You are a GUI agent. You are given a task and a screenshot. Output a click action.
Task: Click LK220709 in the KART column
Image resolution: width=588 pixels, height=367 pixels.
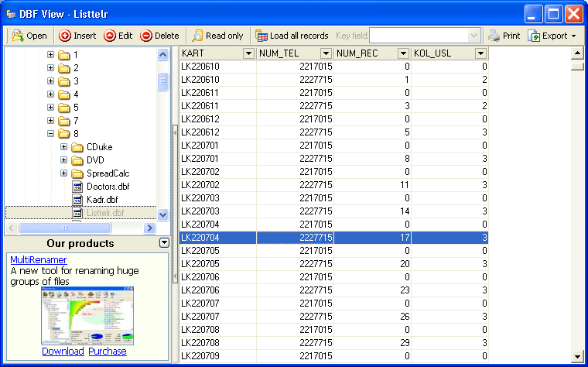tap(218, 355)
